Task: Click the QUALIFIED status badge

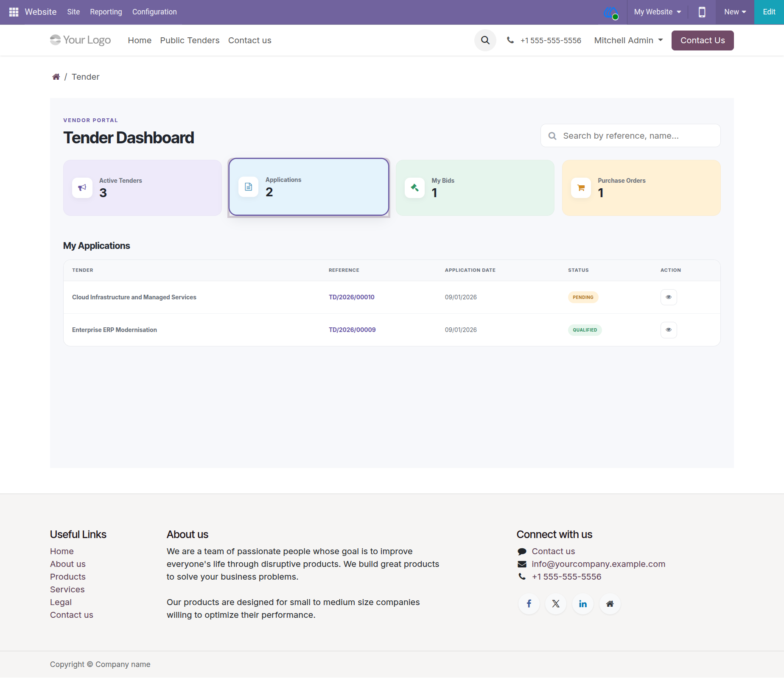Action: click(585, 330)
